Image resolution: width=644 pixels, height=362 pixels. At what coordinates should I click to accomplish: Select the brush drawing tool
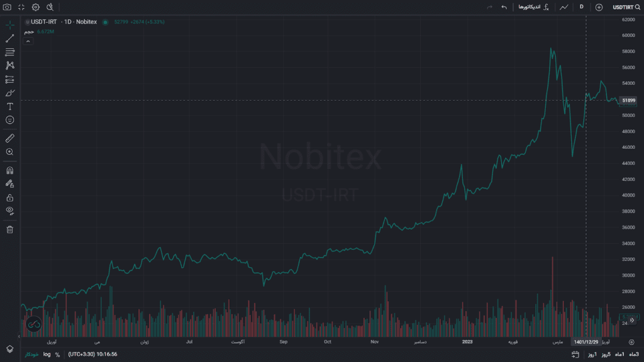click(x=10, y=93)
